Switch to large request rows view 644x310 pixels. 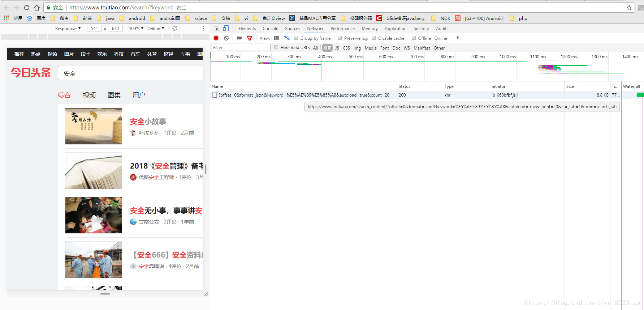pyautogui.click(x=277, y=38)
